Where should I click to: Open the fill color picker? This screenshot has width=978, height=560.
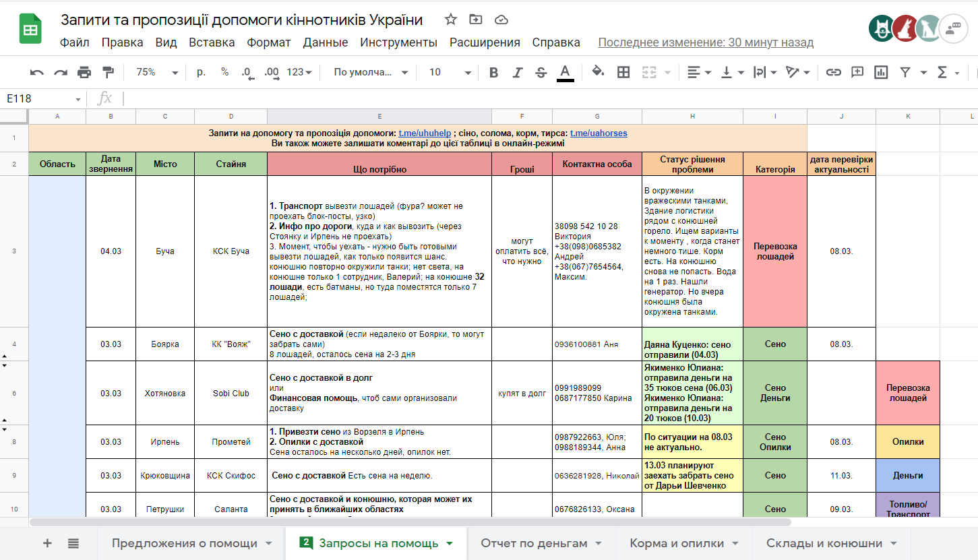coord(598,72)
